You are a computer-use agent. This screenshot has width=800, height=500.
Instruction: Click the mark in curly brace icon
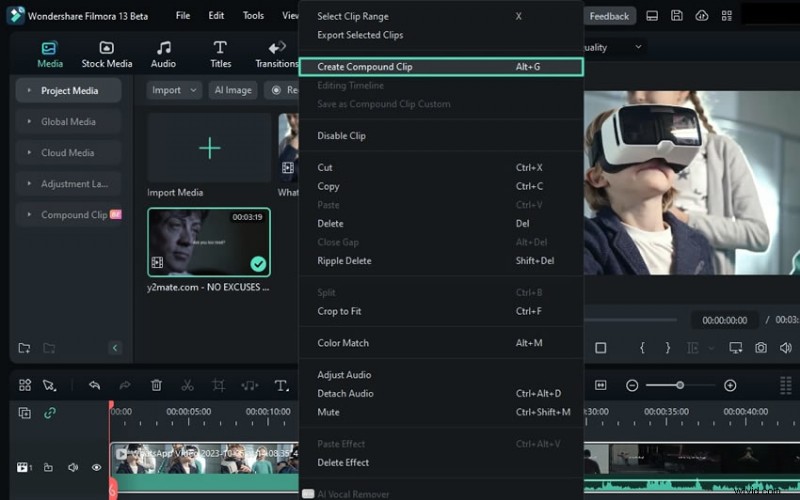[643, 348]
